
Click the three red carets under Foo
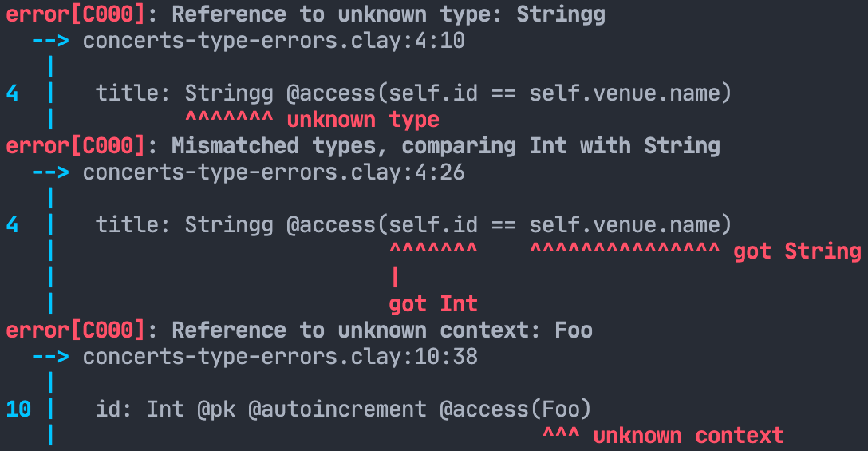pos(561,436)
